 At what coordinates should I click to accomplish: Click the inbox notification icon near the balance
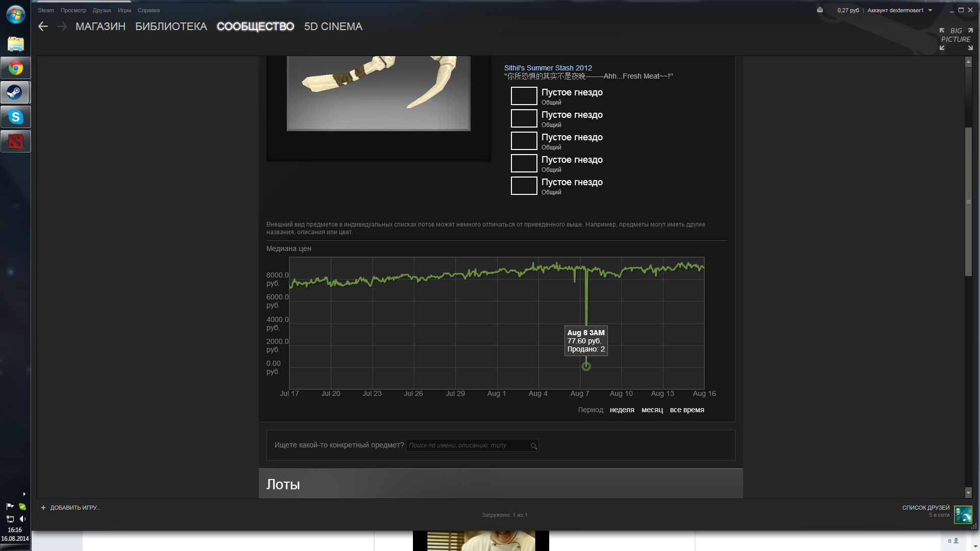tap(820, 10)
